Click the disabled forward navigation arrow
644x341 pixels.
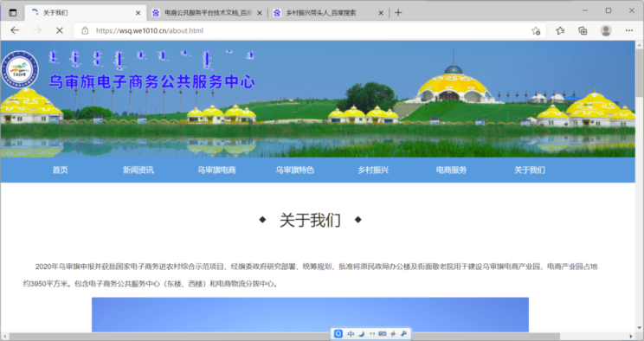coord(37,30)
